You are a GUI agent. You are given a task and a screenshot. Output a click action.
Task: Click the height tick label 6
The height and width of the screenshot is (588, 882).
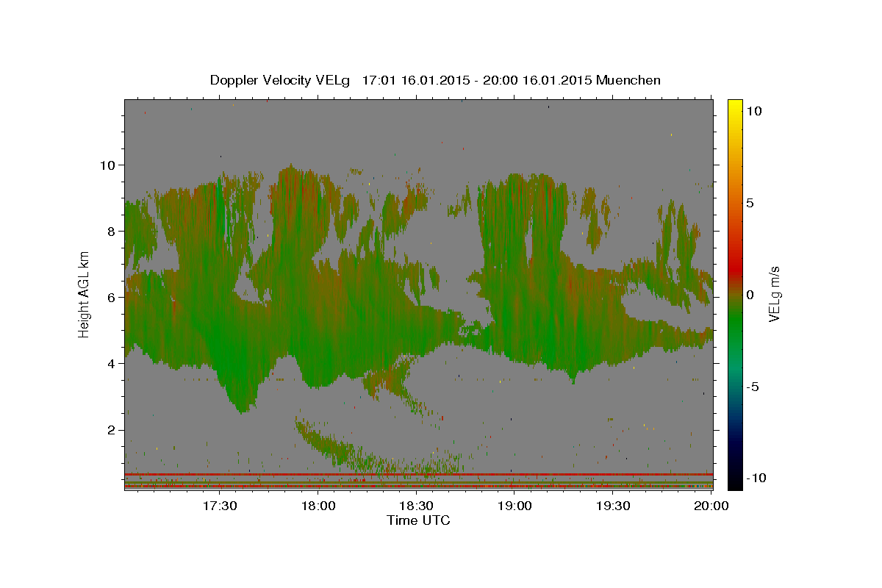point(112,297)
